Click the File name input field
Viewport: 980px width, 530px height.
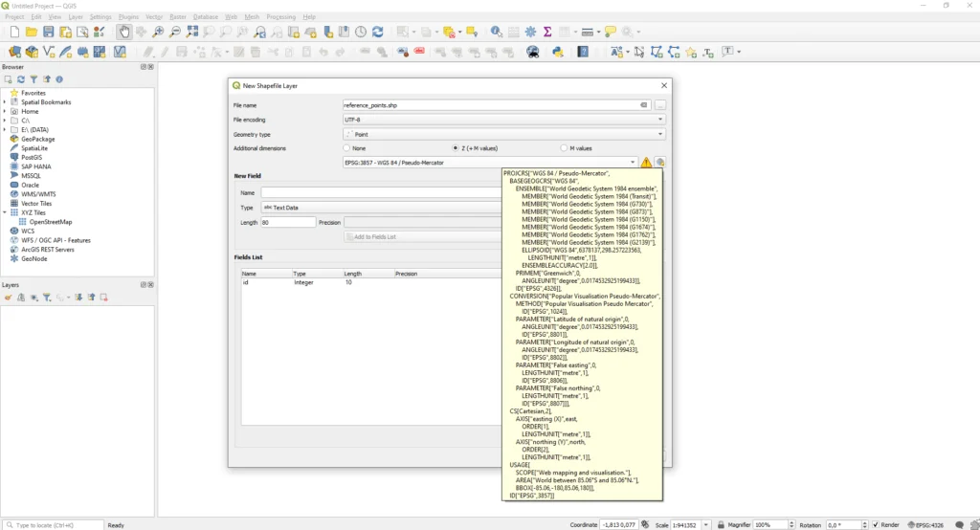pyautogui.click(x=497, y=105)
